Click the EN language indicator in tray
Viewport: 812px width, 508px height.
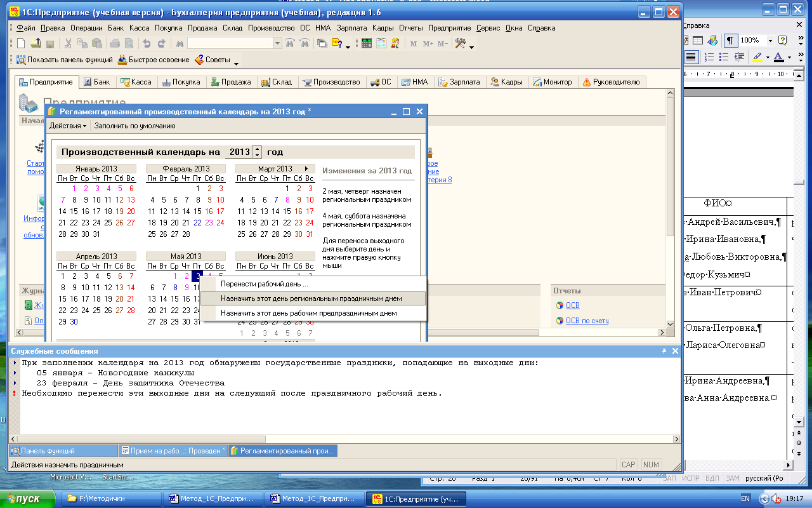click(x=745, y=498)
